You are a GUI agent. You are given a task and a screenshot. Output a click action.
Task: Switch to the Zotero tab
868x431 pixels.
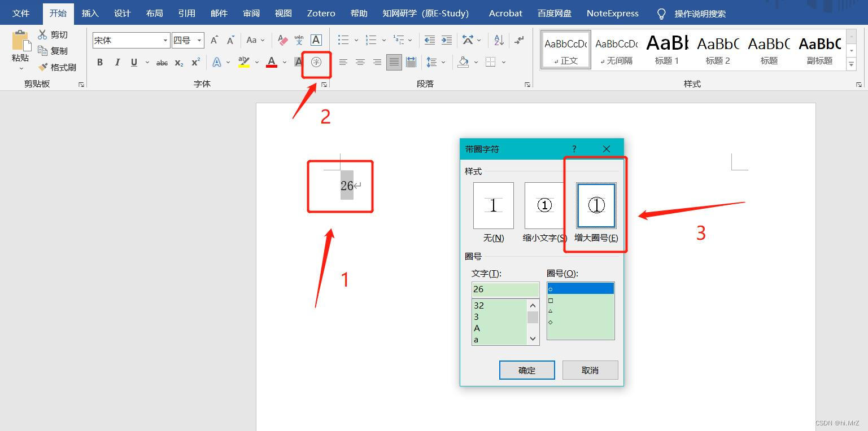[321, 14]
